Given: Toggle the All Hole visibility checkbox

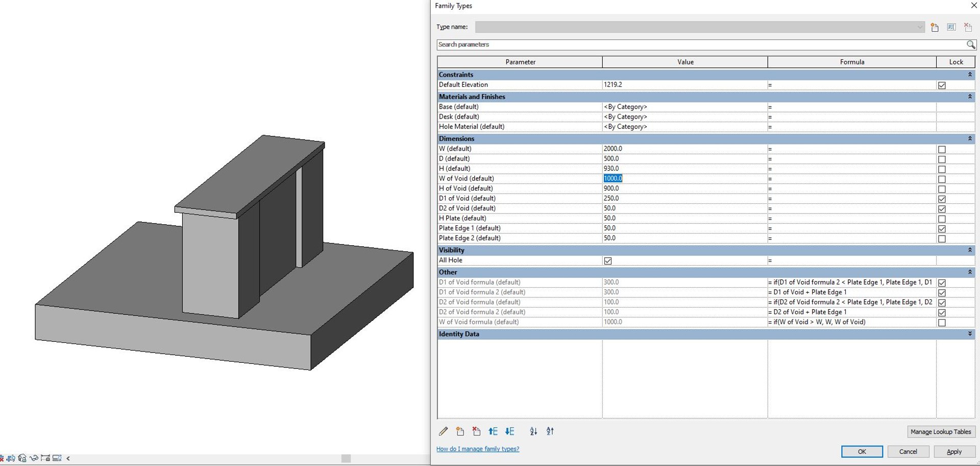Looking at the screenshot, I should click(x=608, y=261).
